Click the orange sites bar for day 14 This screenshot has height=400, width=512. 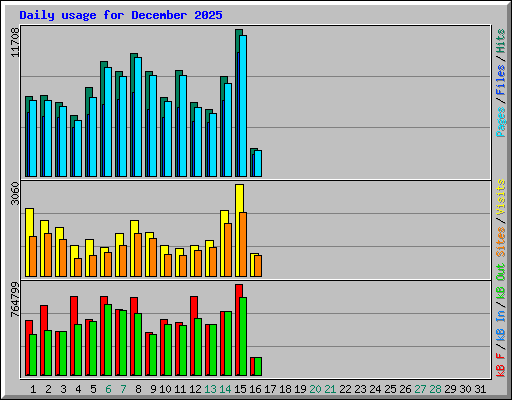coord(228,250)
